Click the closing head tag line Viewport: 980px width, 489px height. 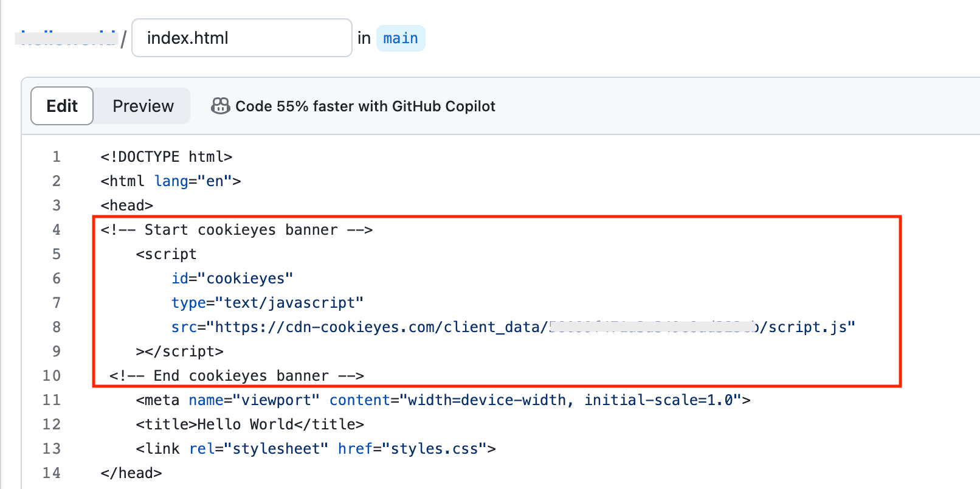point(131,473)
